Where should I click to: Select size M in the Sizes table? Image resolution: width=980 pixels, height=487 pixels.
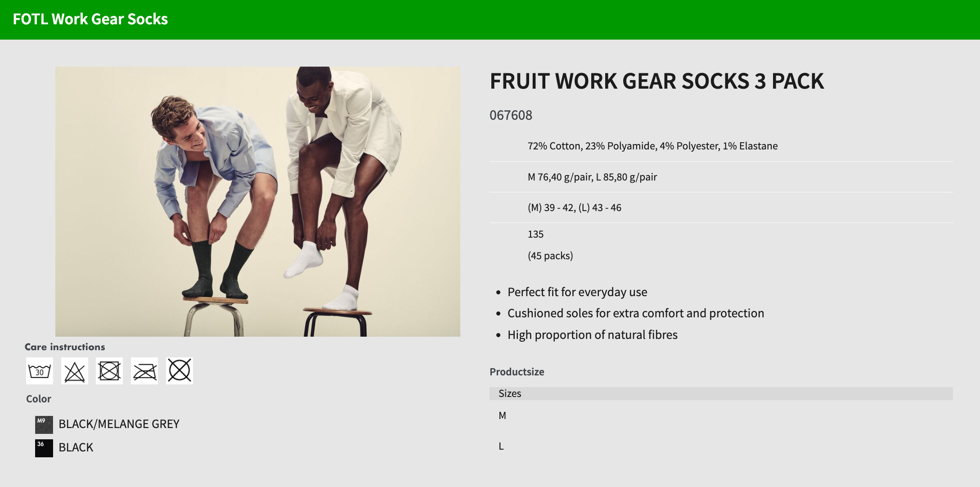pos(502,415)
